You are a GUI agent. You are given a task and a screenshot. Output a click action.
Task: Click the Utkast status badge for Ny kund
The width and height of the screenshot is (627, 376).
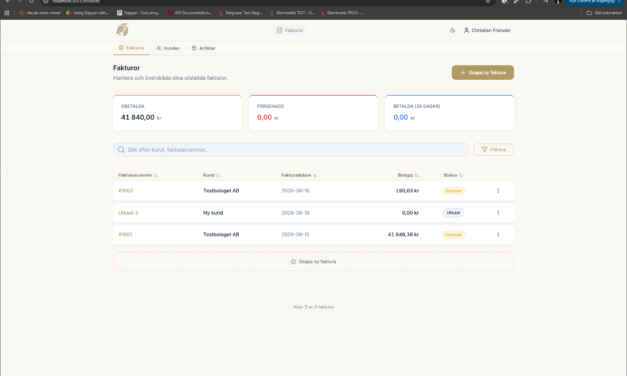453,213
